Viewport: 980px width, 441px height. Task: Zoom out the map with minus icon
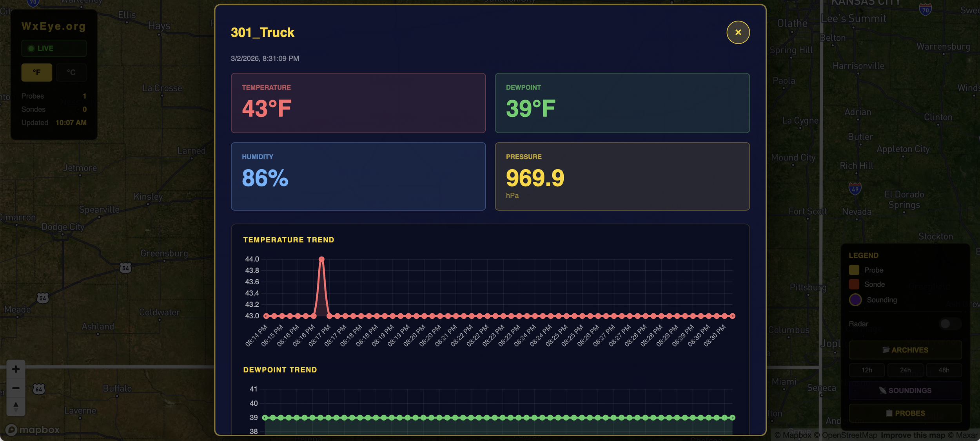[x=16, y=388]
